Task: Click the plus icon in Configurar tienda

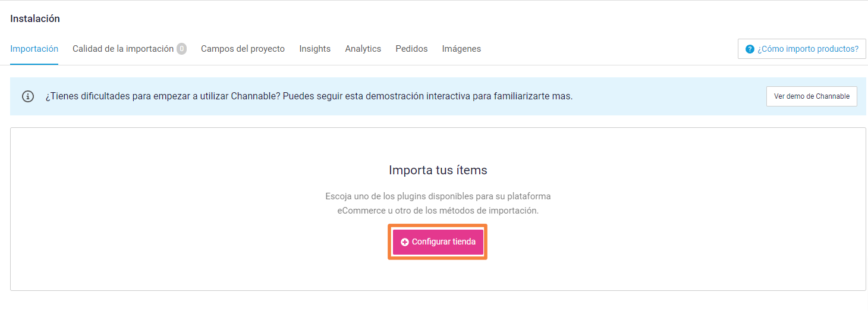Action: pyautogui.click(x=405, y=242)
